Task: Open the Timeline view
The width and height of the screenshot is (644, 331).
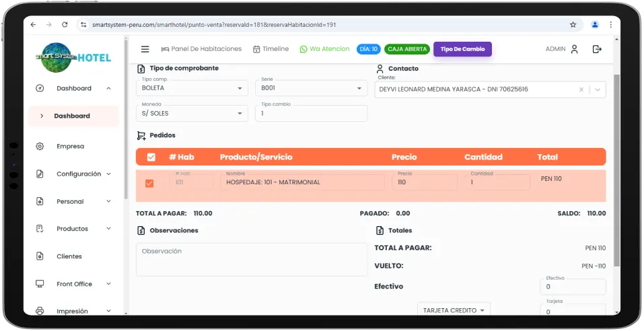Action: (x=271, y=49)
